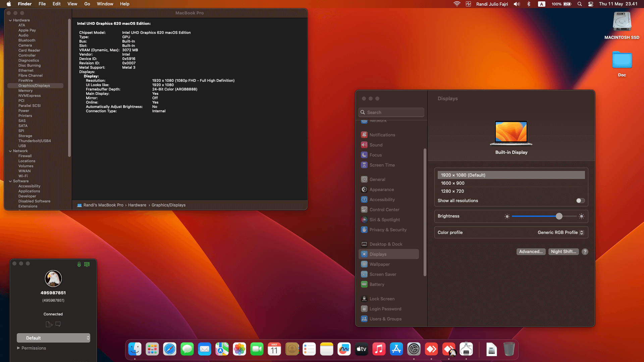Open the Calendar app in the Dock
The width and height of the screenshot is (644, 362).
[x=274, y=349]
